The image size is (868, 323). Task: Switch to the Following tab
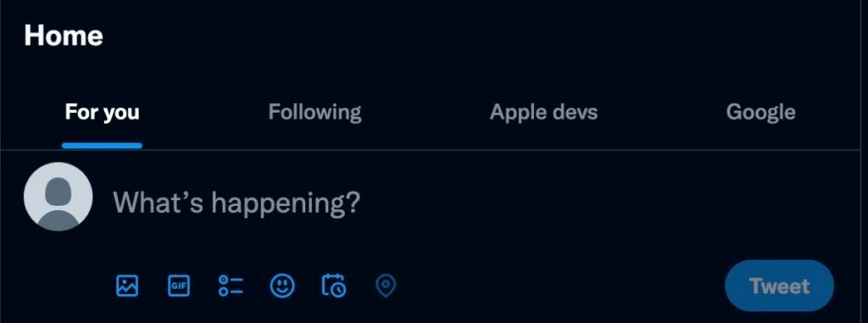click(x=315, y=113)
